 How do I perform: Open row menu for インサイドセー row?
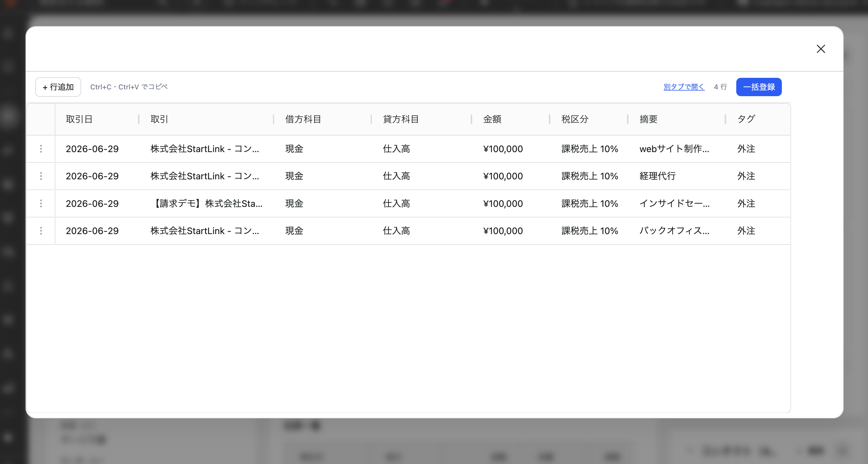pyautogui.click(x=41, y=203)
